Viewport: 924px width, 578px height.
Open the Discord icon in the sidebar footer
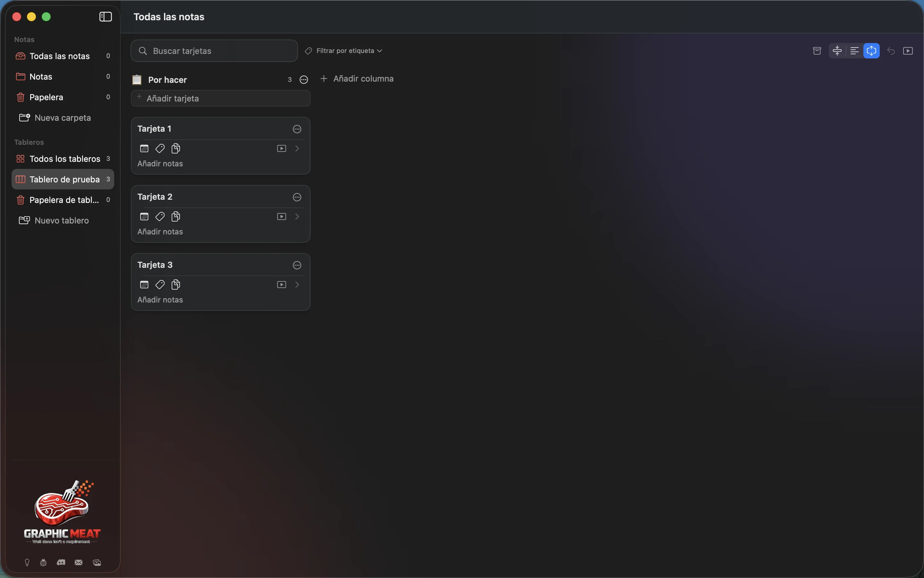click(x=61, y=562)
